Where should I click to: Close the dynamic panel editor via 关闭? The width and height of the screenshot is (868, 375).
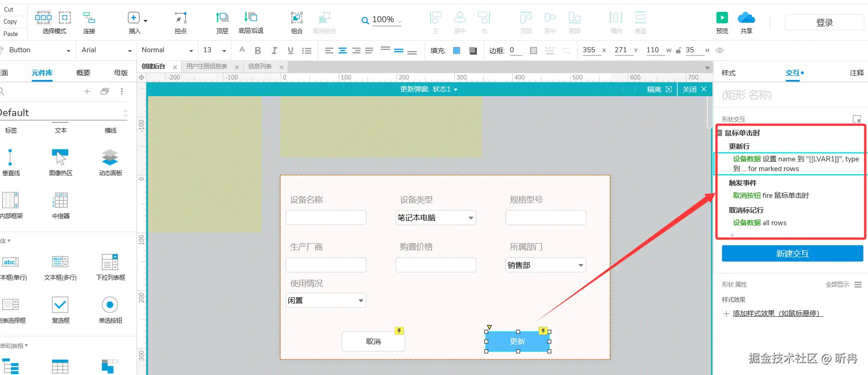pos(694,89)
